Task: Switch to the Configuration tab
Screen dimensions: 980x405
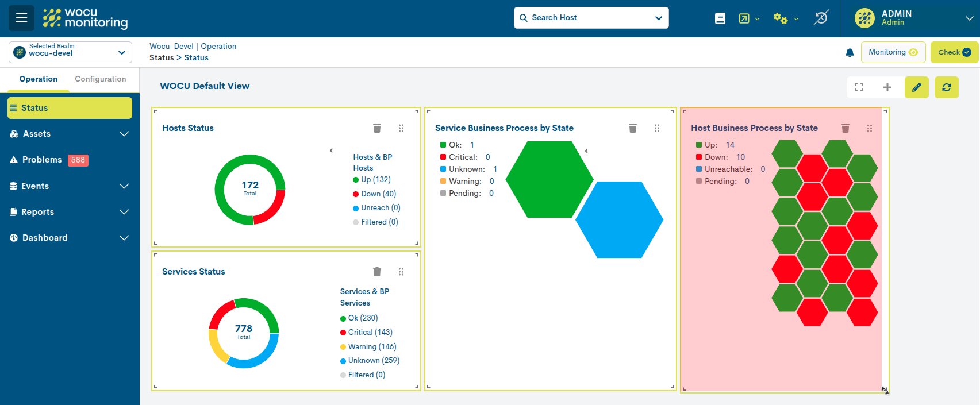Action: 100,79
